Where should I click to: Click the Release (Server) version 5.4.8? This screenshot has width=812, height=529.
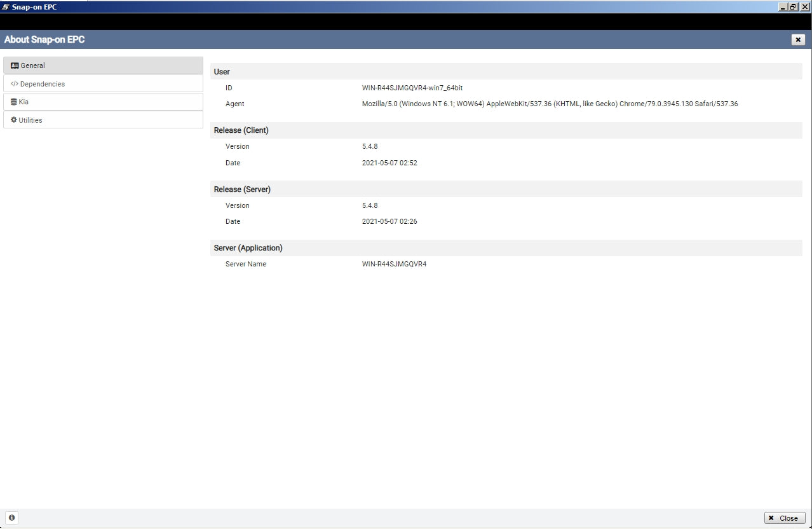370,205
